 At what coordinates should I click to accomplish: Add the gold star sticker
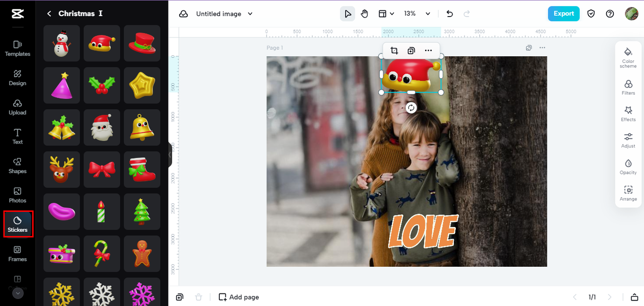point(142,86)
